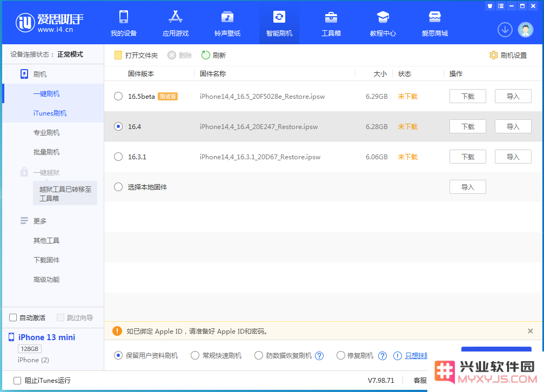Click 下载 for 16.5beta firmware
Screen dimensions: 544x392
(x=468, y=96)
